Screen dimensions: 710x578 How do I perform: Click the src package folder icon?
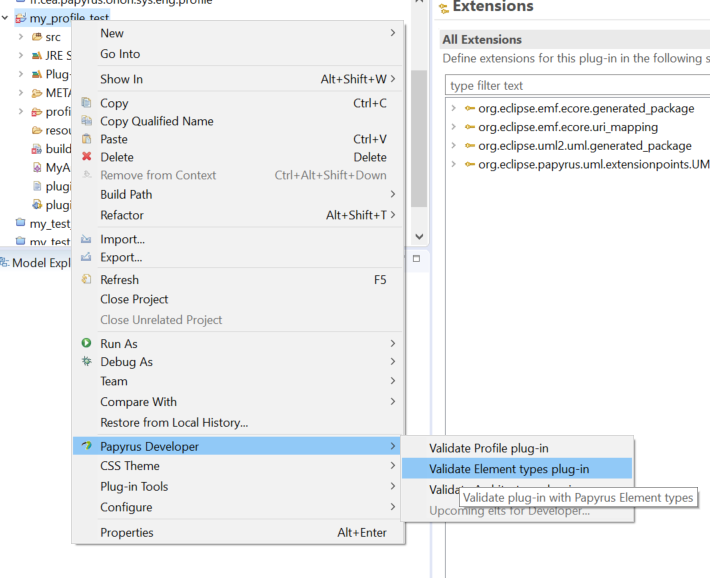(37, 37)
